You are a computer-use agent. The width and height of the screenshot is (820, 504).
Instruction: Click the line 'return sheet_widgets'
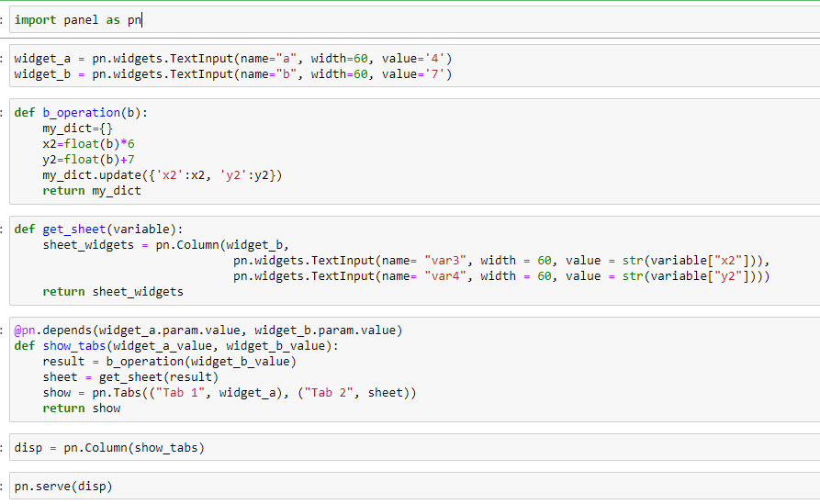113,292
